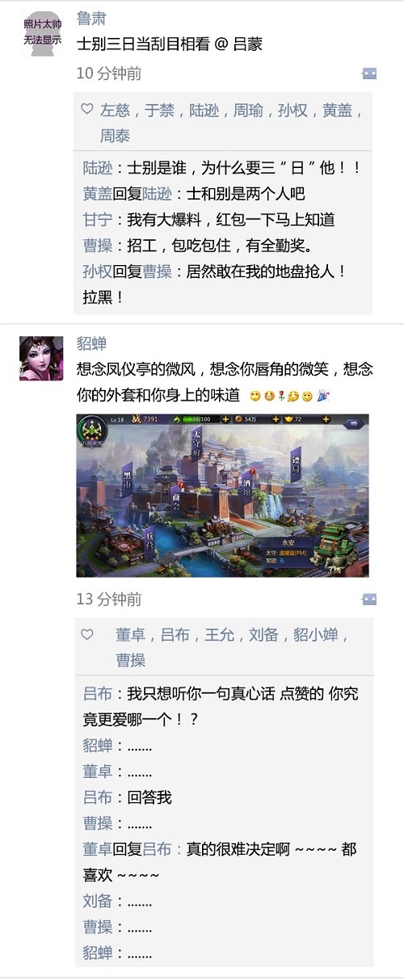Viewport: 404px width, 980px height.
Task: Click 甘宁's name in the comments
Action: click(98, 220)
